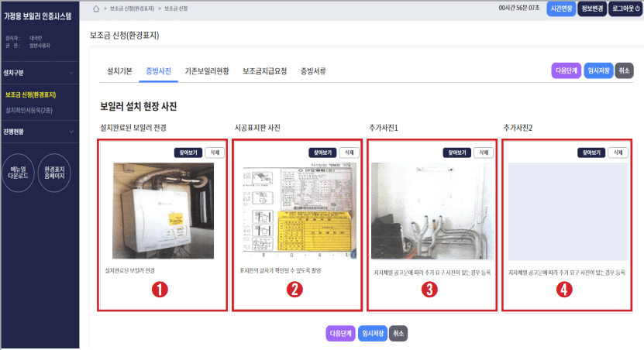Screen dimensions: 644x350
Task: Extend session with 시간연장 button
Action: [x=561, y=9]
